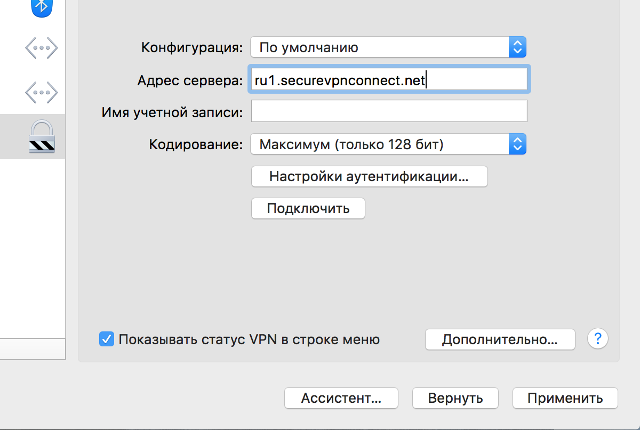Select the Bluetooth network service icon
The width and height of the screenshot is (640, 430).
pos(42,7)
